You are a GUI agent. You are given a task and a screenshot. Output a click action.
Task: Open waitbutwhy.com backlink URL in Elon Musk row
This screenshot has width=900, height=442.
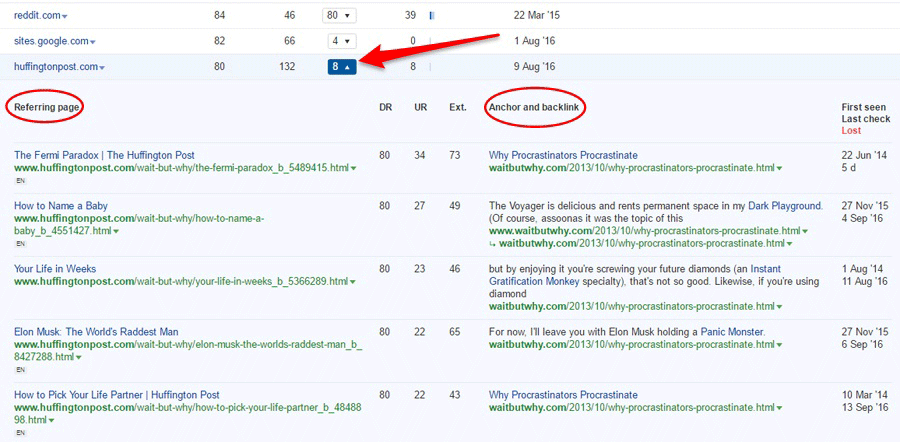tap(631, 344)
